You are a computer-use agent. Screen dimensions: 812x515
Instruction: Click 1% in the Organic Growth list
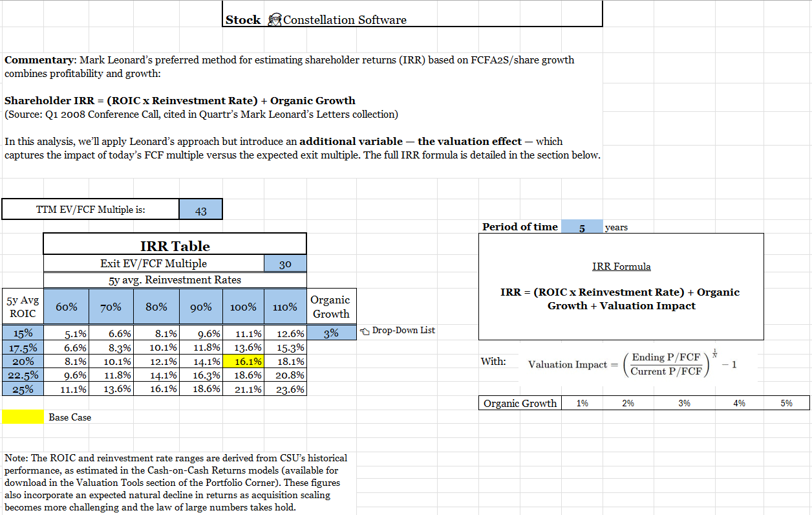582,403
